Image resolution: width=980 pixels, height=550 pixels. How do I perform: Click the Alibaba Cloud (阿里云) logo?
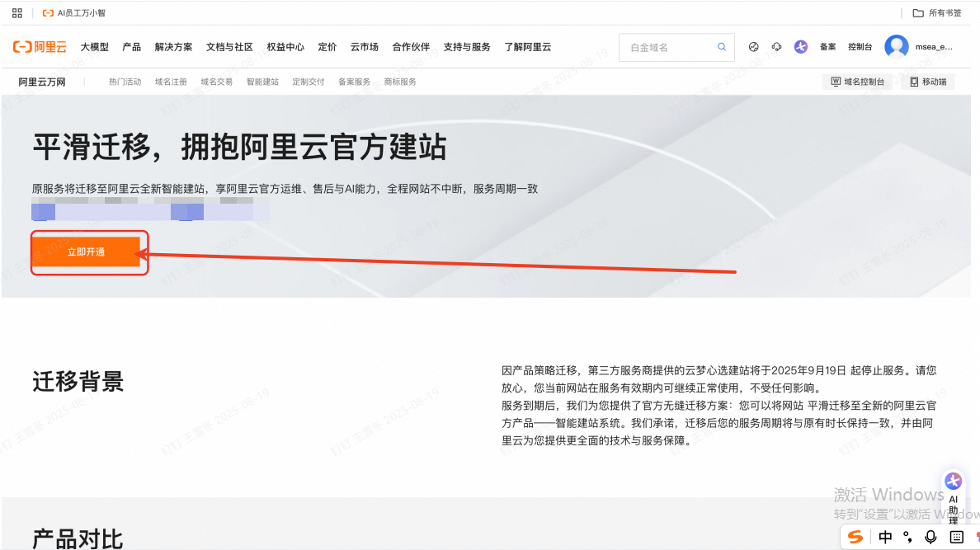[40, 47]
